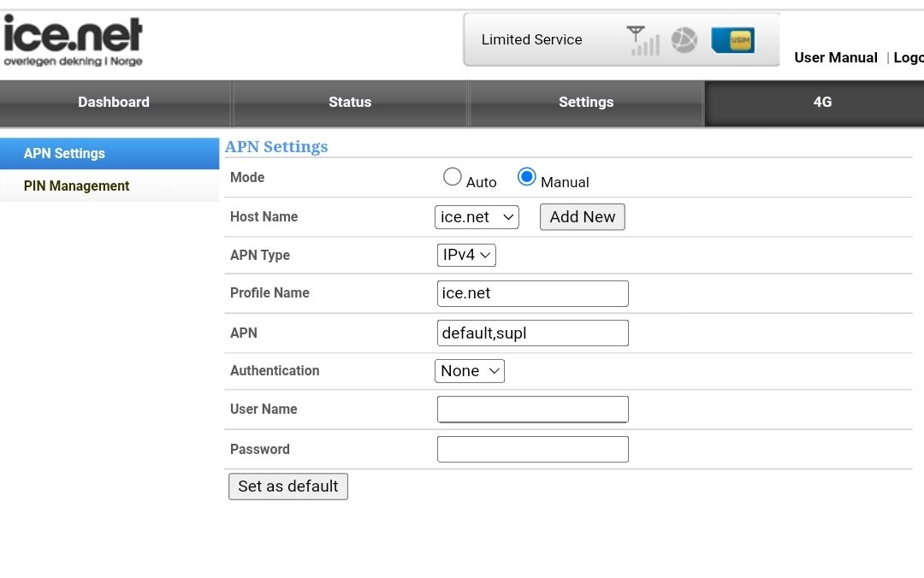
Task: Check the signal strength antenna icon
Action: pyautogui.click(x=643, y=41)
